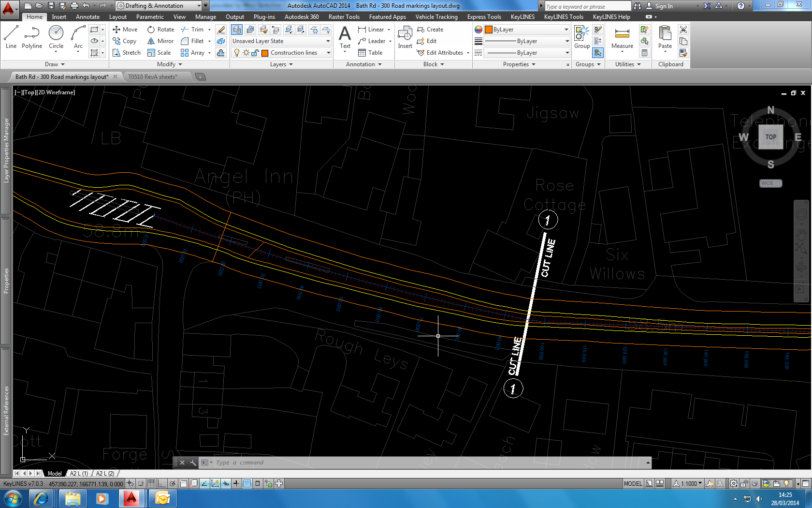Click the Rectangle draw tool
This screenshot has height=508, width=812.
94,30
